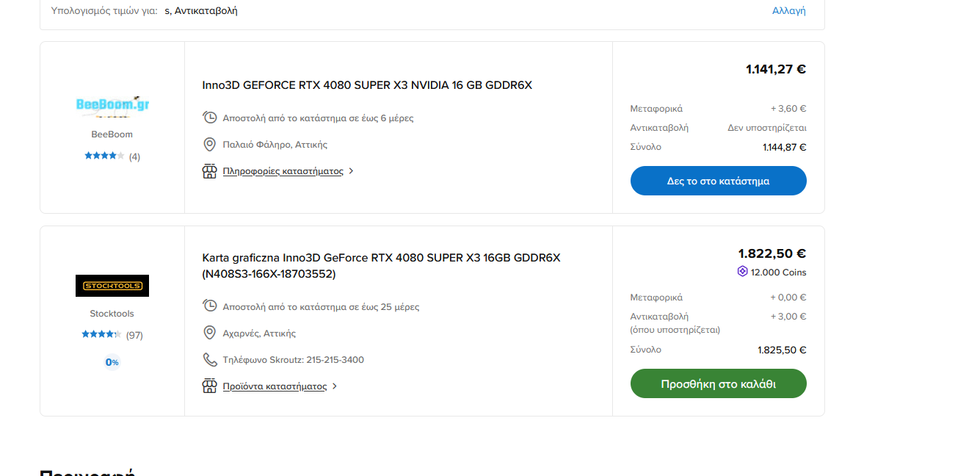Viewport: 980px width, 476px height.
Task: Click the 's, Αντικαταβολή' price calculation value
Action: point(201,11)
